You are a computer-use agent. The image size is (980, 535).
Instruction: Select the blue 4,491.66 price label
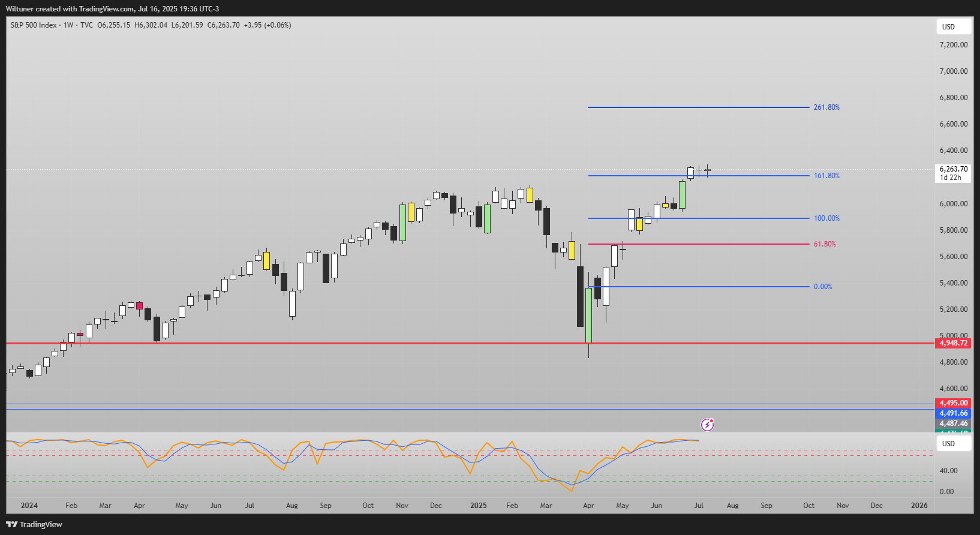pyautogui.click(x=954, y=413)
